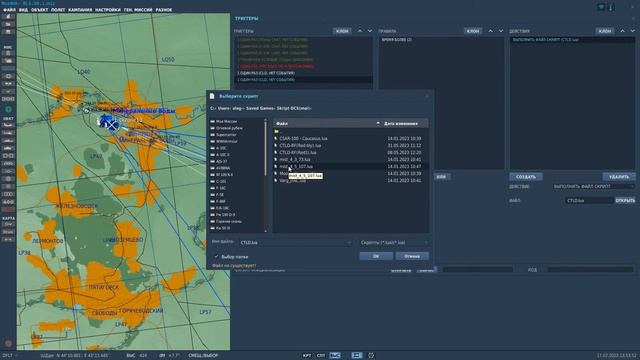Open the НАСТРОЙКИ menu
Screen dimensions: 640x360
[x=108, y=10]
